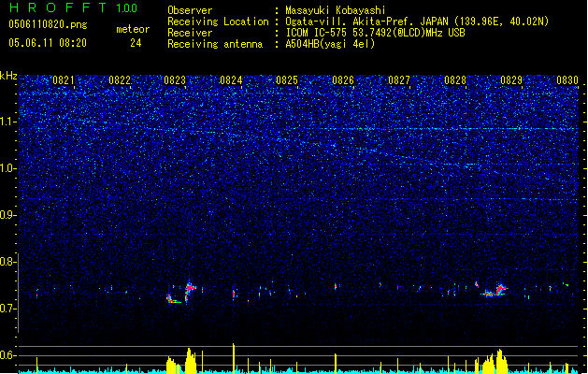Click the 0823 time marker
The height and width of the screenshot is (374, 588).
point(175,80)
